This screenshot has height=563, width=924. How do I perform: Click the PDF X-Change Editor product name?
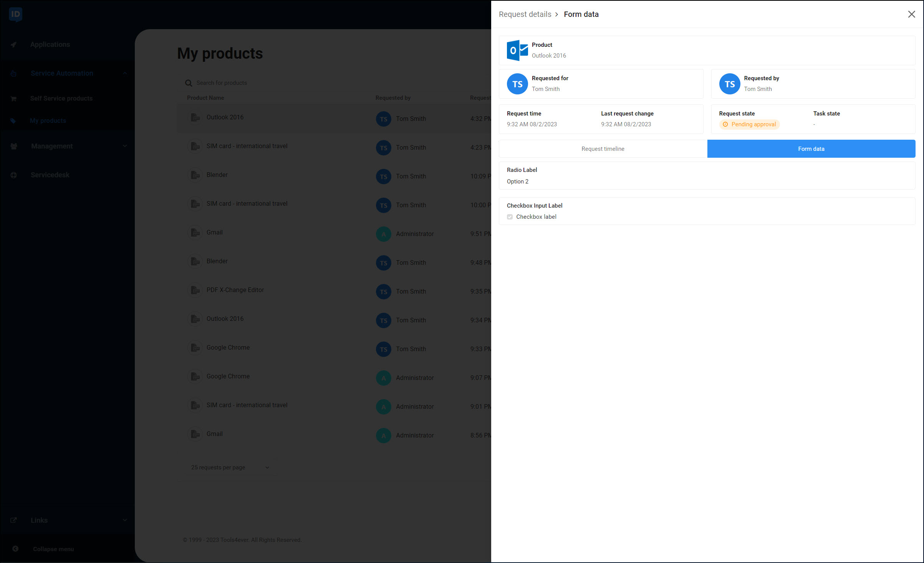click(x=235, y=290)
